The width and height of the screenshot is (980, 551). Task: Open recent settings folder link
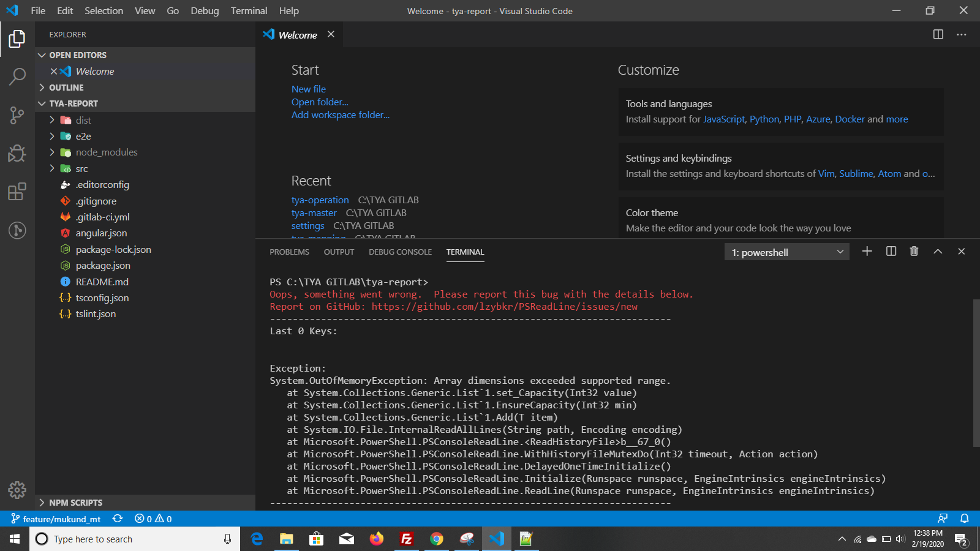click(x=307, y=225)
